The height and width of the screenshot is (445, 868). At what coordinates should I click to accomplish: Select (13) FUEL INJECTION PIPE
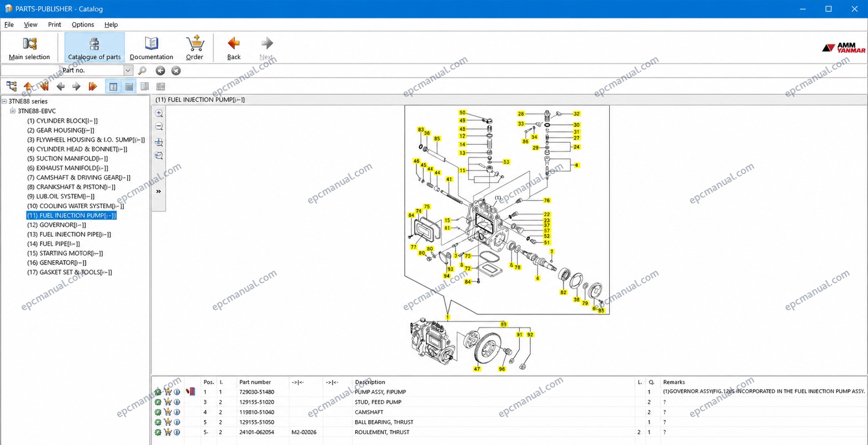(x=69, y=235)
